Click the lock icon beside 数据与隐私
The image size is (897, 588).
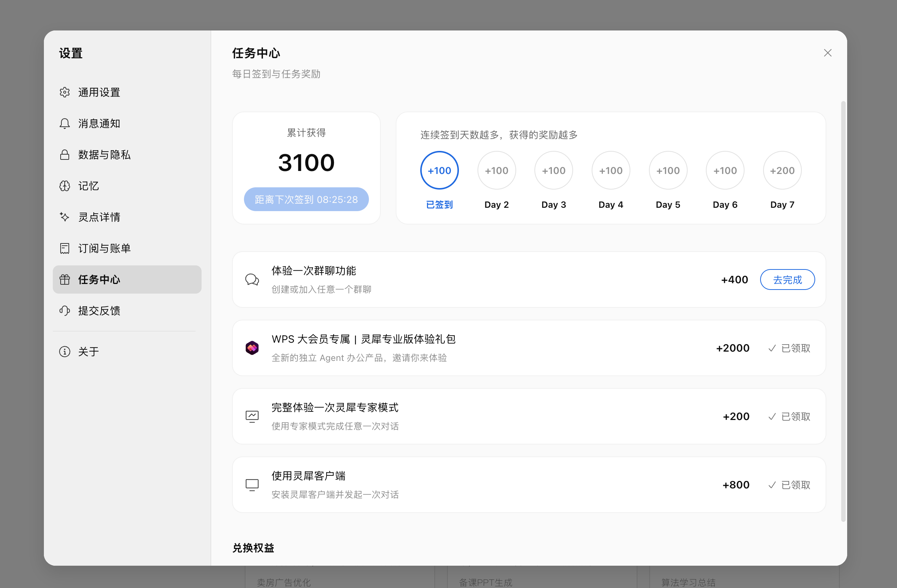[x=64, y=155]
